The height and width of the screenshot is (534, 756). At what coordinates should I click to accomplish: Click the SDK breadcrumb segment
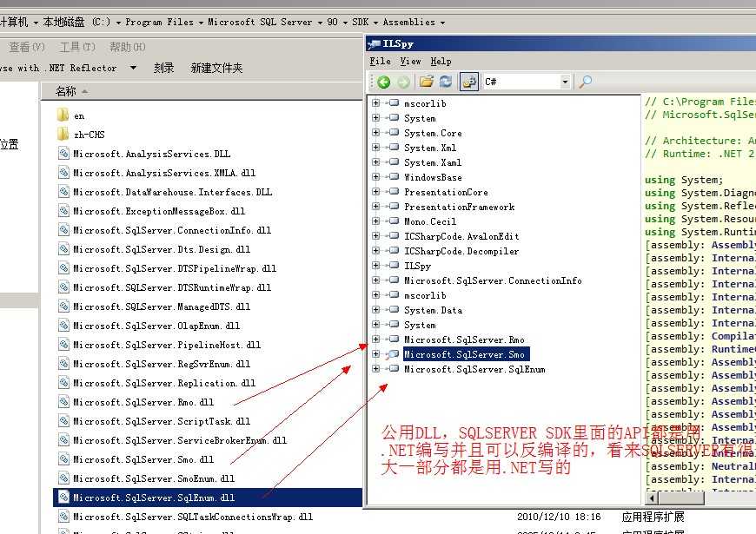point(360,23)
